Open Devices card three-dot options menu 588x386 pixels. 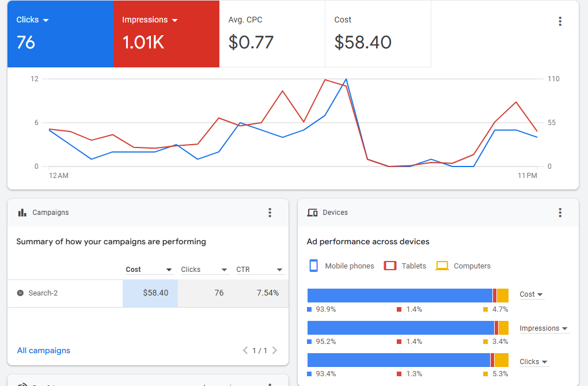click(560, 213)
